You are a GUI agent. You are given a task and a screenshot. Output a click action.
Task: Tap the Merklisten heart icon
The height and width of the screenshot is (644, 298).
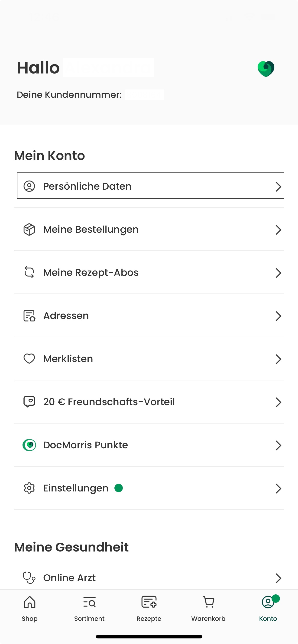pos(29,359)
